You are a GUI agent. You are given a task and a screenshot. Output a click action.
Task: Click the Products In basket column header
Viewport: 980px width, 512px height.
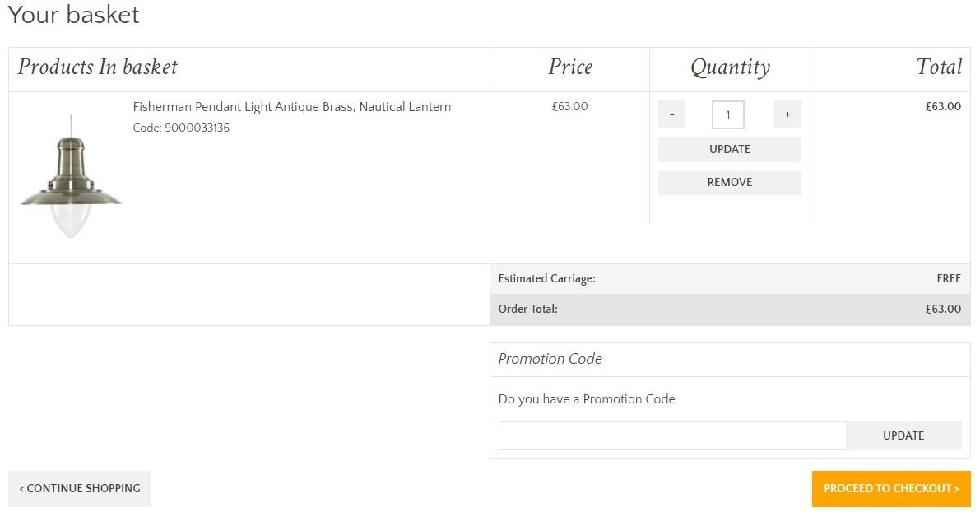pyautogui.click(x=99, y=67)
